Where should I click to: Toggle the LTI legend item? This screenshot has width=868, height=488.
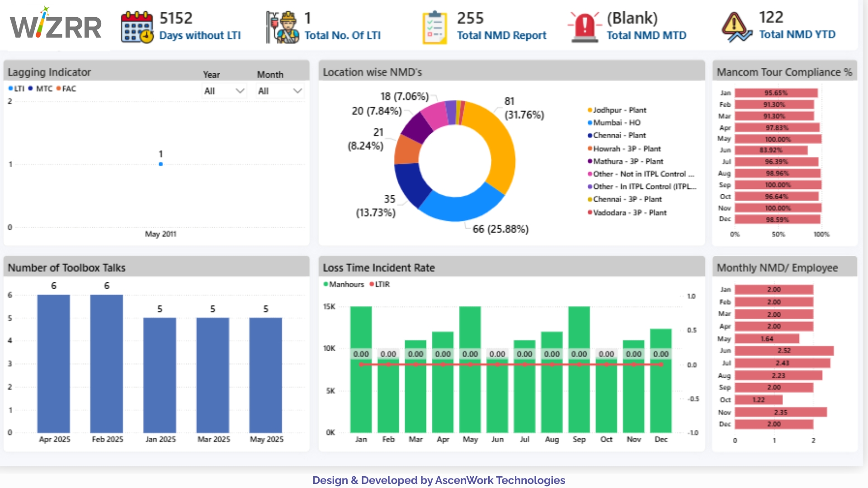17,89
